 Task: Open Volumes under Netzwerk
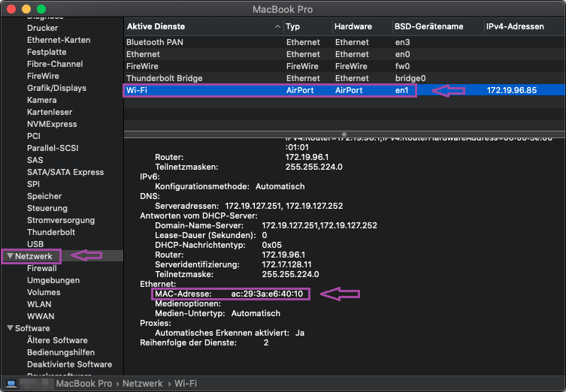pos(44,292)
